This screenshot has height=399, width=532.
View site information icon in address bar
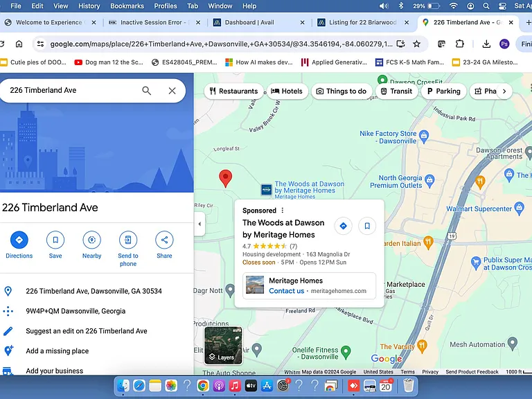(x=40, y=44)
